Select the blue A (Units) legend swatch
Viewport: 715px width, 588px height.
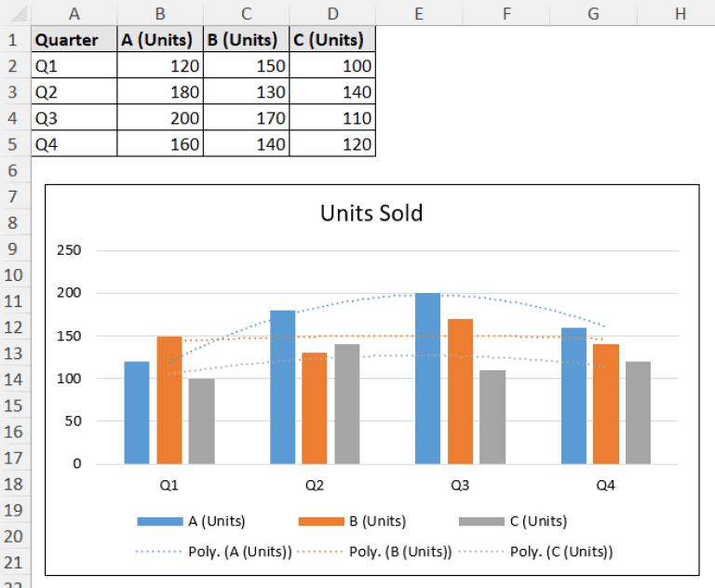click(162, 522)
